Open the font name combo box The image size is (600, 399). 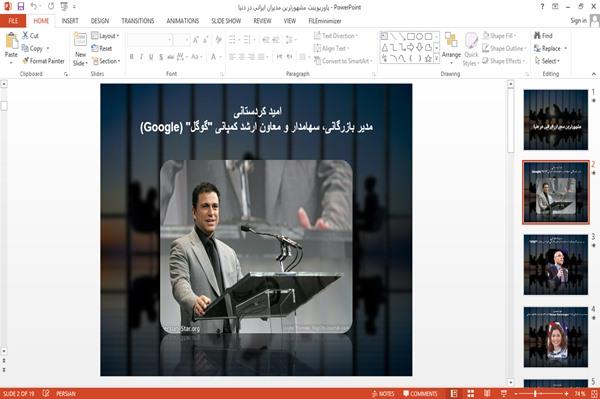[x=150, y=40]
